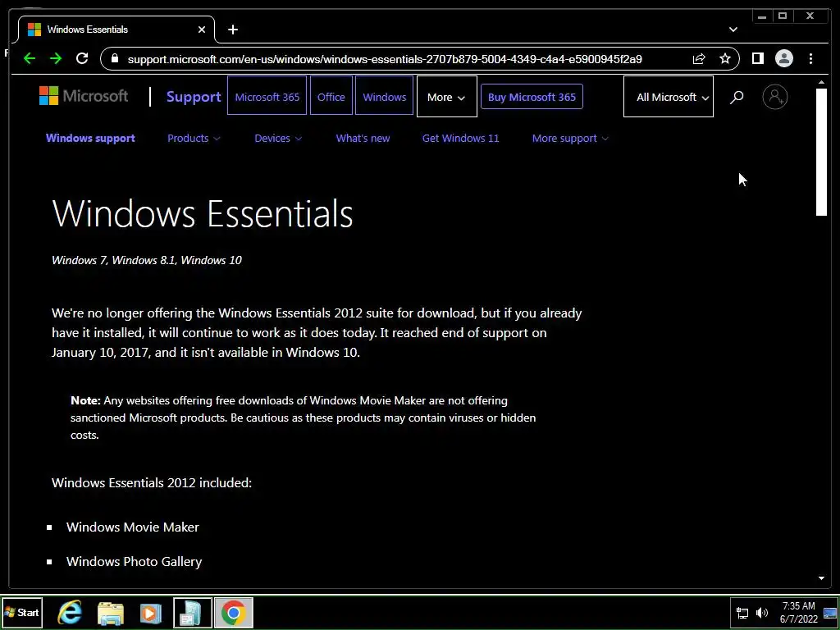Click the search magnifier icon on site
The width and height of the screenshot is (840, 630).
[737, 97]
